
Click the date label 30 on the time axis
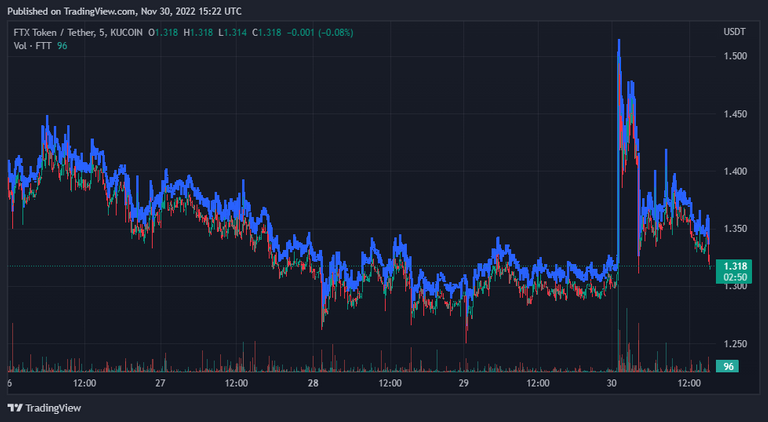[611, 383]
